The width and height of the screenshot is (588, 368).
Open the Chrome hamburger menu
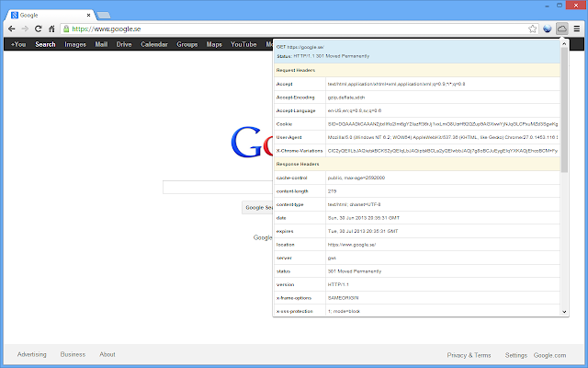pos(577,29)
